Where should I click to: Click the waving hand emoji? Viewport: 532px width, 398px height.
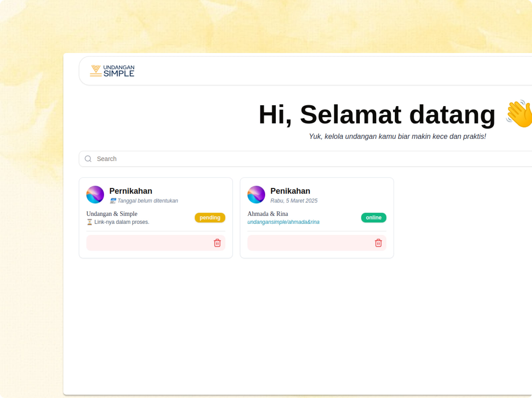click(x=519, y=114)
